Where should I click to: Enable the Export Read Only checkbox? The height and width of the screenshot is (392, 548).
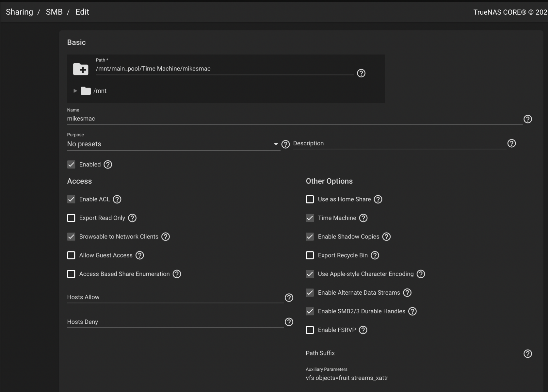(71, 218)
